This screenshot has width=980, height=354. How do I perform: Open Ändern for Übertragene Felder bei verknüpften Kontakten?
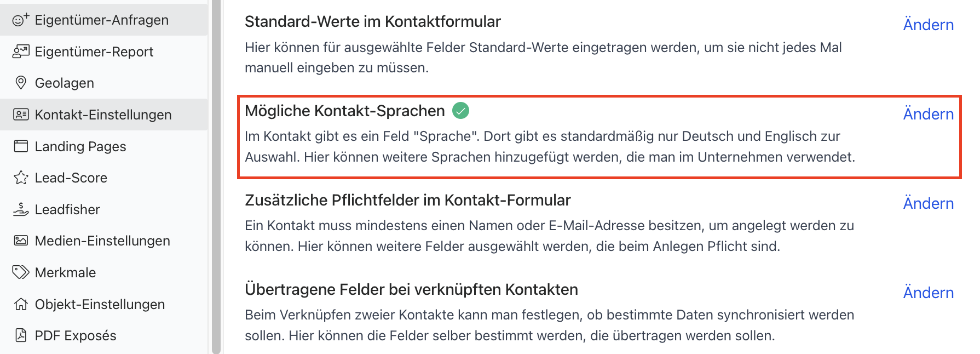(x=928, y=293)
